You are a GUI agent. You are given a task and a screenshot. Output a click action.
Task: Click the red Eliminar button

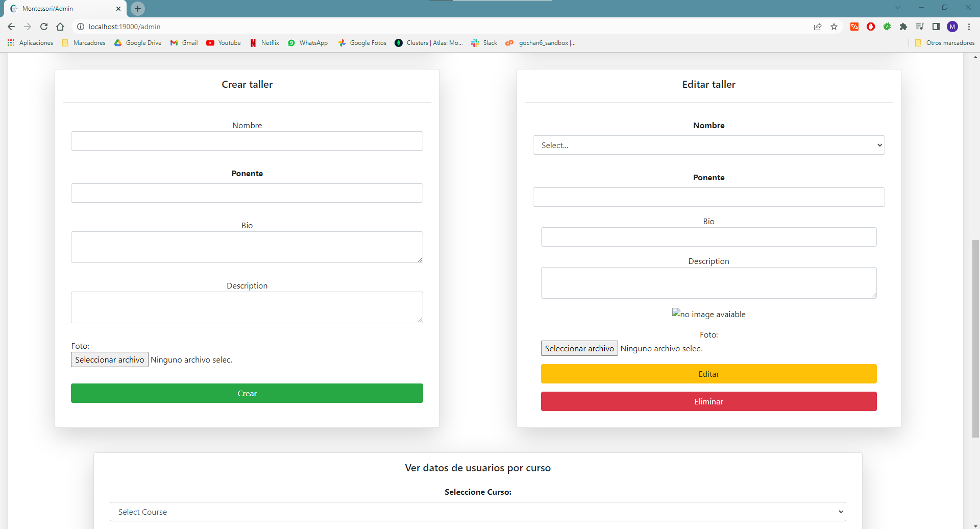click(709, 401)
